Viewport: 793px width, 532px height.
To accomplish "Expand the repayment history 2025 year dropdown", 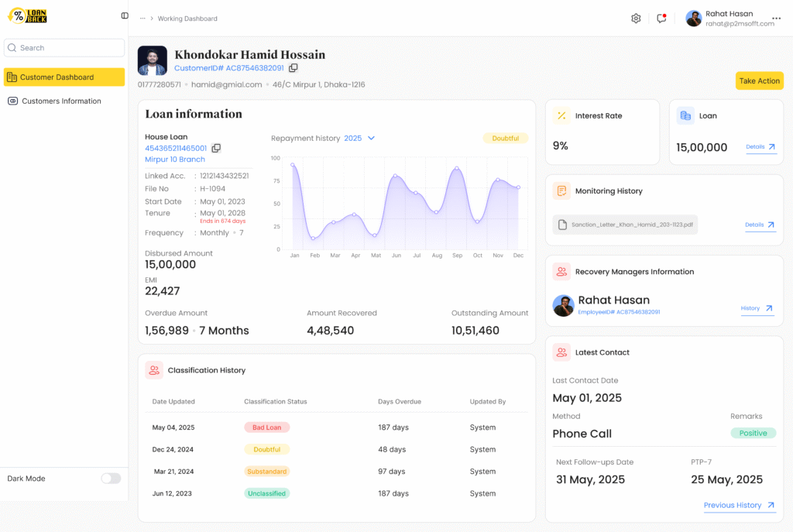I will tap(371, 138).
